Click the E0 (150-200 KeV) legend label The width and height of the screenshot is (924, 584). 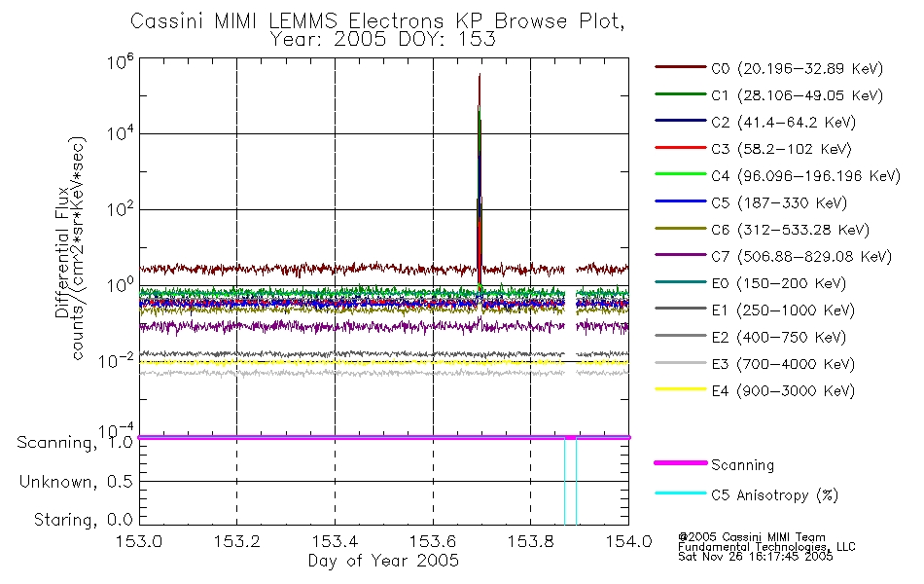(x=778, y=284)
